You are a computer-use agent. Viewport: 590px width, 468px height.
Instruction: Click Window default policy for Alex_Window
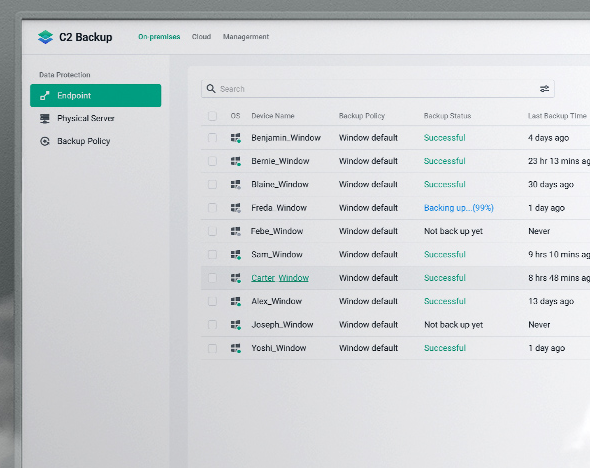[368, 301]
